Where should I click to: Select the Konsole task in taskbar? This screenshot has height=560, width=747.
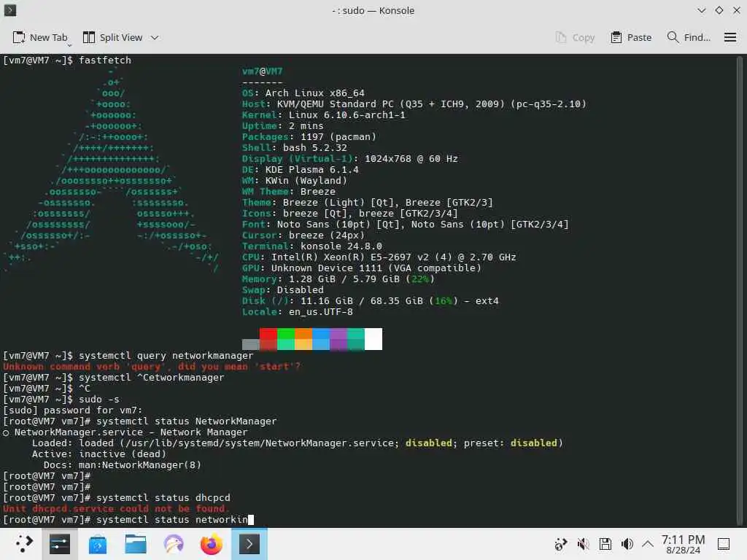[249, 544]
